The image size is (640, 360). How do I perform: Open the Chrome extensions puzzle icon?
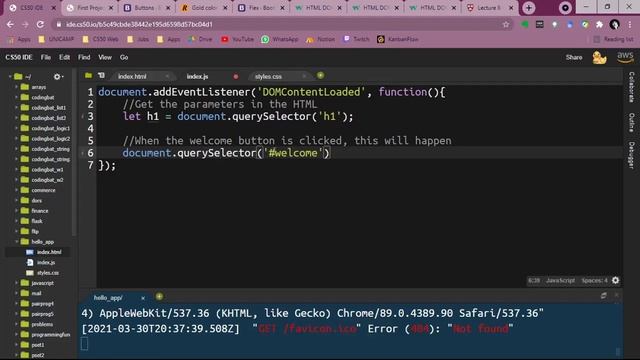tap(600, 24)
